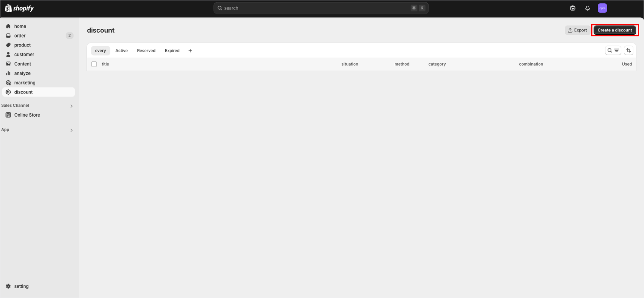The height and width of the screenshot is (298, 644).
Task: Open the Online Store channel
Action: coord(38,115)
